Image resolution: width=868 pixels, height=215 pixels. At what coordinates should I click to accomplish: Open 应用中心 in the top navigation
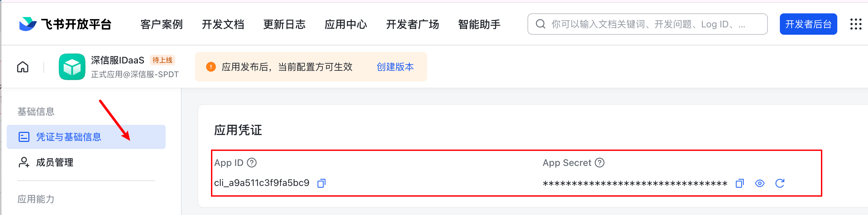[x=346, y=24]
